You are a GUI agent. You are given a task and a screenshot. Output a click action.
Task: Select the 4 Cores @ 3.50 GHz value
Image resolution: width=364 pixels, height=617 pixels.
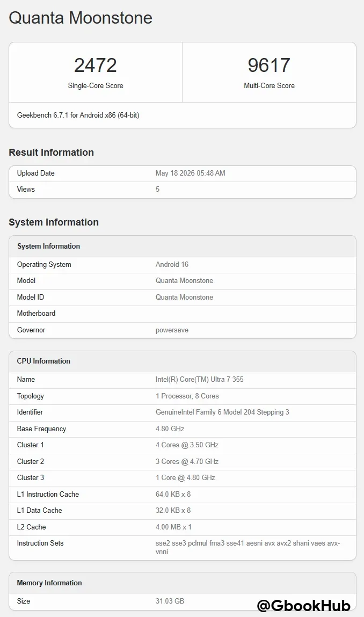[x=187, y=445]
